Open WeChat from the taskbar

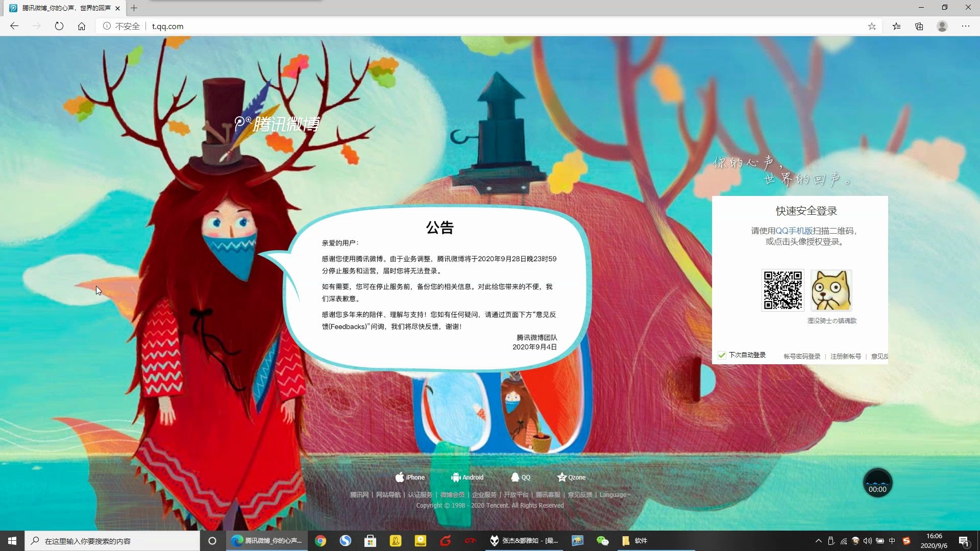click(602, 541)
